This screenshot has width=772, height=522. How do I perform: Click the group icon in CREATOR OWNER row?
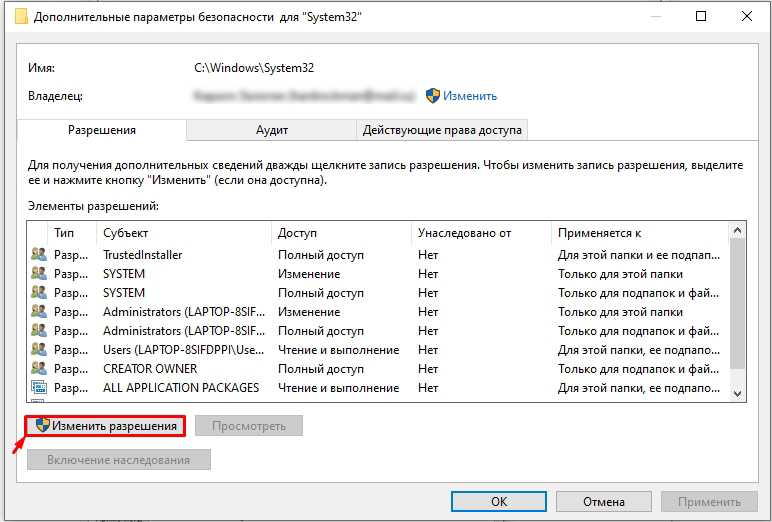39,368
